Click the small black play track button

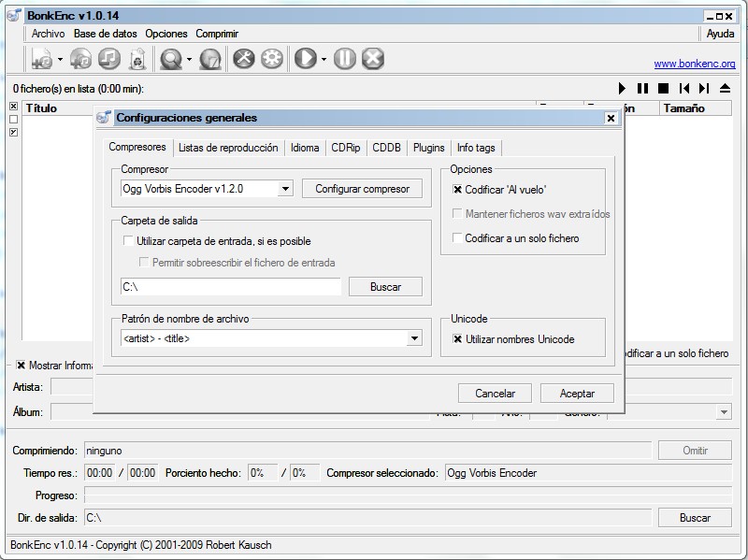pos(622,88)
